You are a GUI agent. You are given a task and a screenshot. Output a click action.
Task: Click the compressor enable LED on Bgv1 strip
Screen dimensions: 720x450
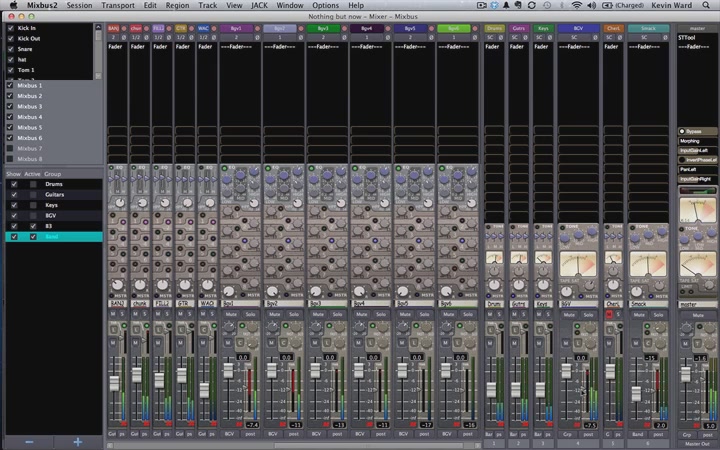tap(242, 326)
